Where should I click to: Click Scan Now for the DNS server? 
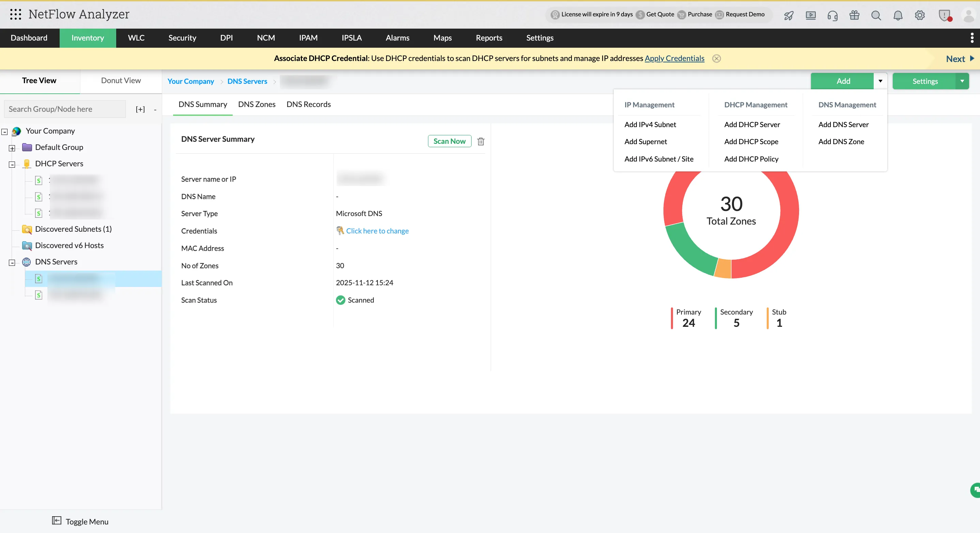pos(449,141)
